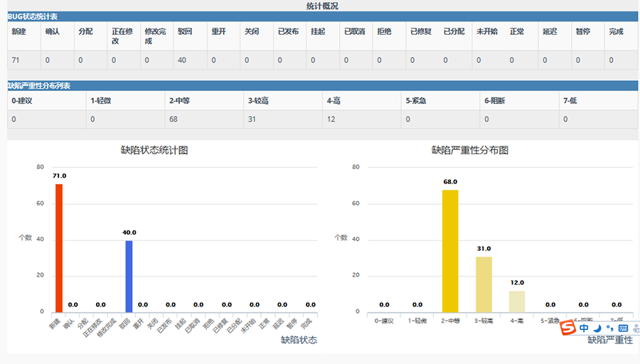Select the 暂停 column header in status table
This screenshot has height=364, width=640.
(x=583, y=31)
